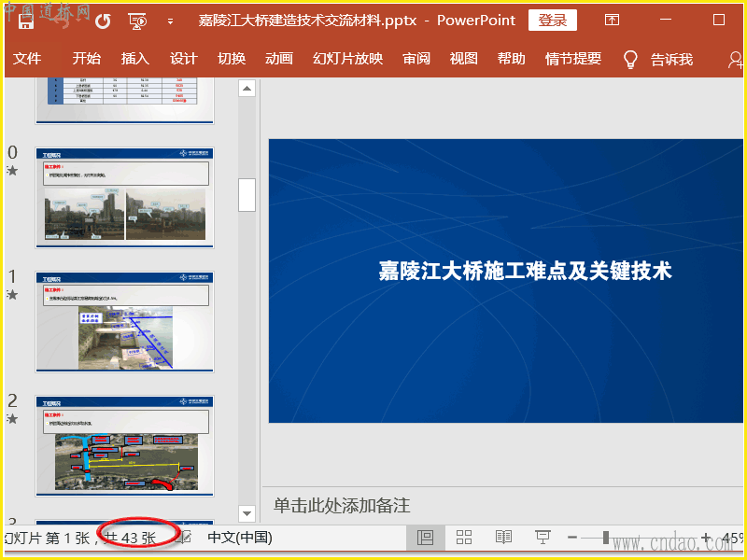Open Customize Quick Access Toolbar dropdown

click(170, 21)
